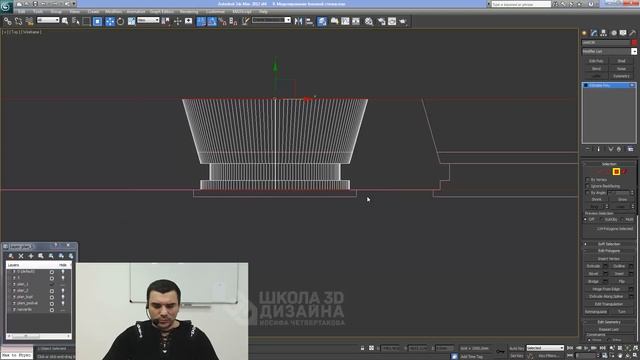Screen dimensions: 640x360
Task: Click the Configure Modifier Sets icon
Action: (631, 149)
